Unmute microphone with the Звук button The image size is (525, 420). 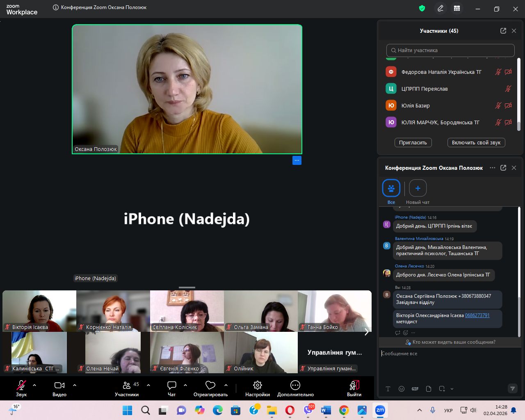coord(21,388)
